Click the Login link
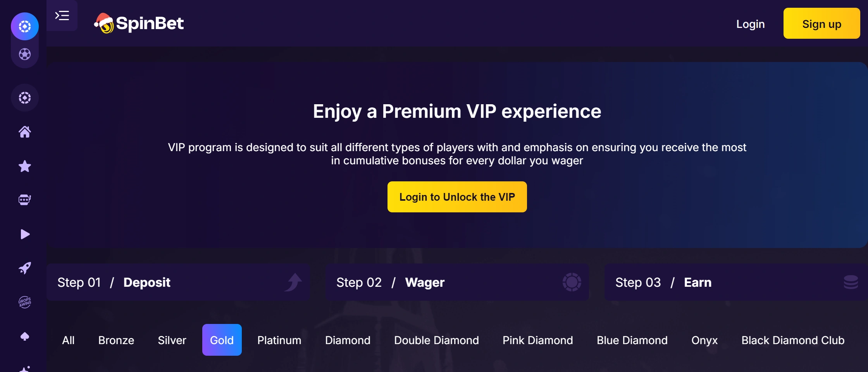868x372 pixels. coord(750,24)
